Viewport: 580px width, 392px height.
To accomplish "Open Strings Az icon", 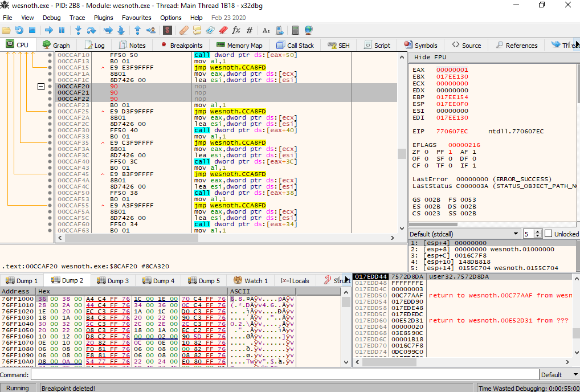I will pyautogui.click(x=266, y=30).
